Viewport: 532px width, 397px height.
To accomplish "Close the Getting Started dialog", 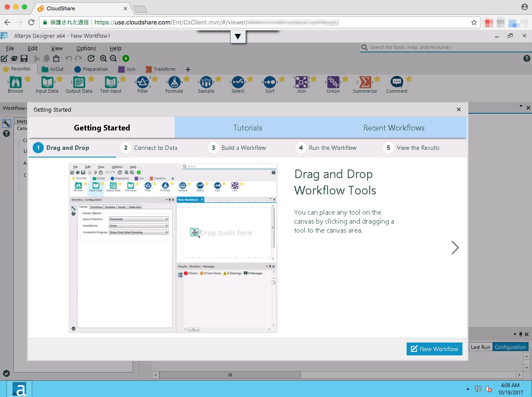I will click(459, 109).
